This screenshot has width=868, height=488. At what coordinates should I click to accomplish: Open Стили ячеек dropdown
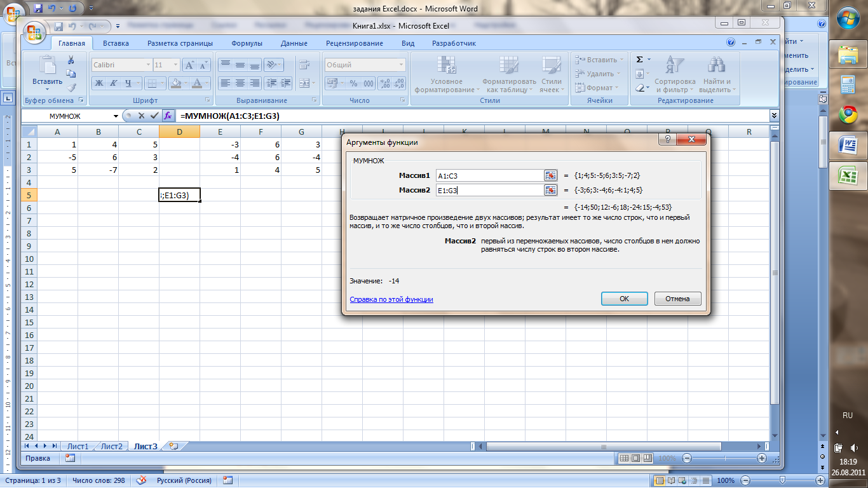tap(551, 74)
